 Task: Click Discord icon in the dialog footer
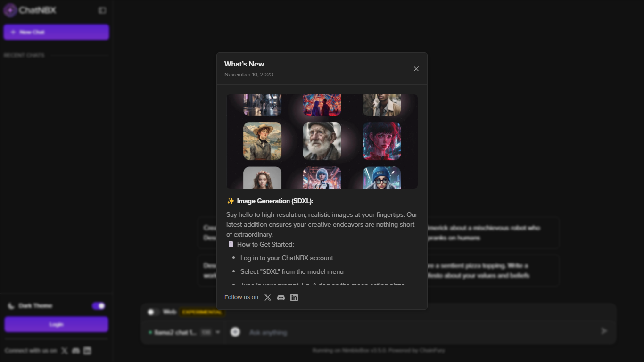pyautogui.click(x=281, y=297)
